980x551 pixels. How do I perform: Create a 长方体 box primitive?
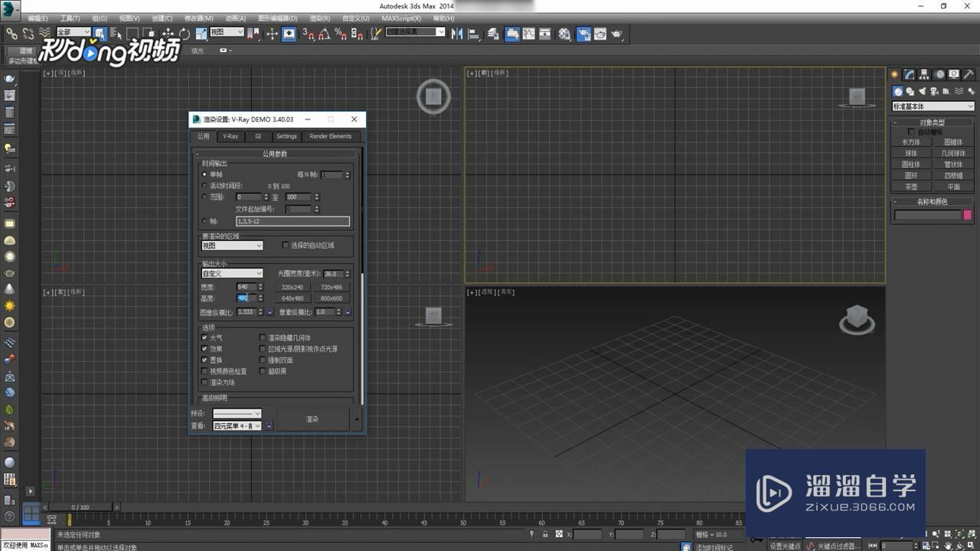[x=911, y=142]
